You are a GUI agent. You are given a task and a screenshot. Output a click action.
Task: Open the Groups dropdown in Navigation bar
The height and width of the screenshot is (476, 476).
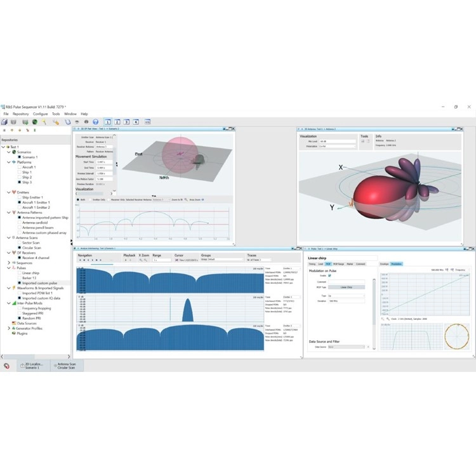click(x=222, y=260)
